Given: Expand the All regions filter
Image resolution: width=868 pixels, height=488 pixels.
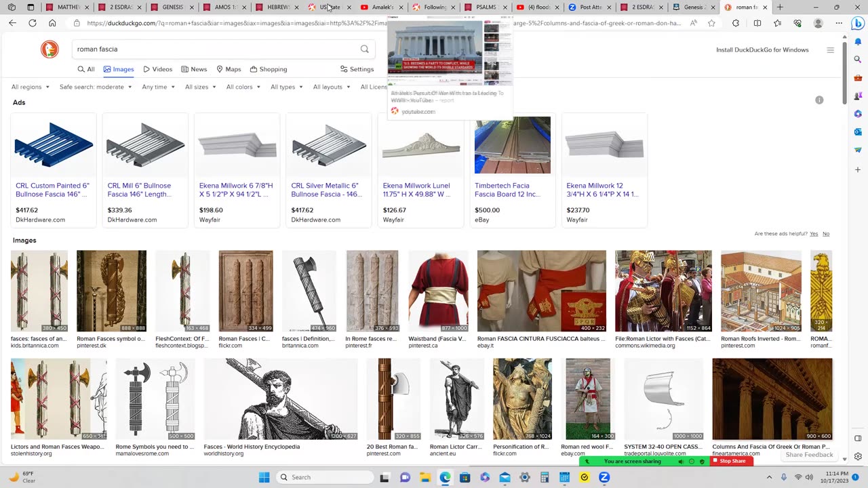Looking at the screenshot, I should pyautogui.click(x=31, y=87).
